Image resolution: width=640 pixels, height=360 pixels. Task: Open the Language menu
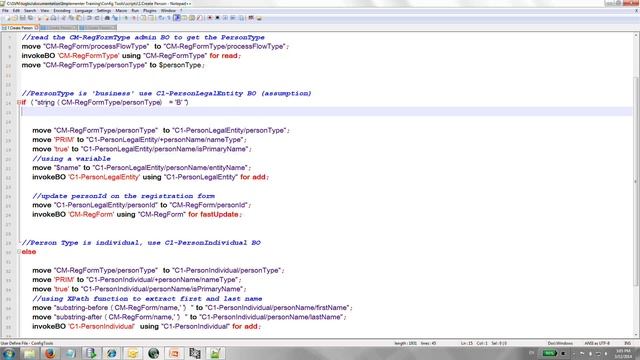(84, 11)
